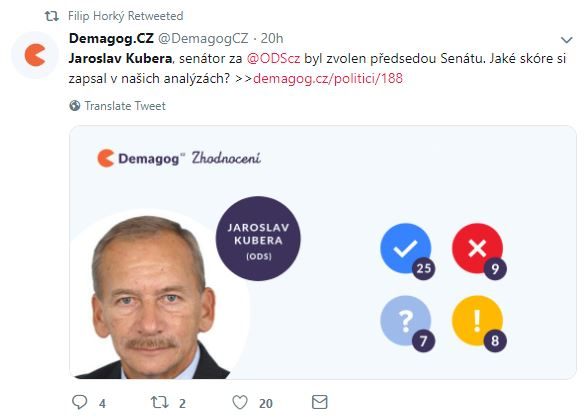
Task: Click Filip Horký Retweeted label
Action: tap(125, 16)
